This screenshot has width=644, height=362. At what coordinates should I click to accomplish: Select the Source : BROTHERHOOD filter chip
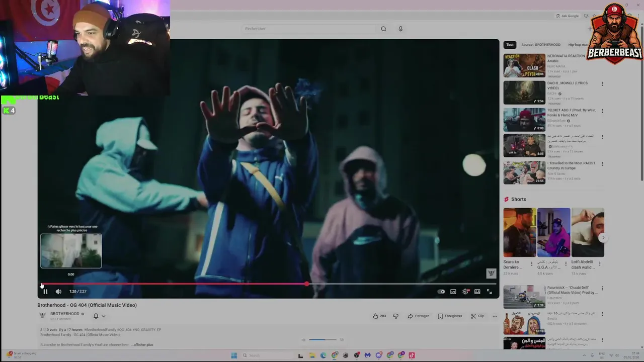(541, 45)
